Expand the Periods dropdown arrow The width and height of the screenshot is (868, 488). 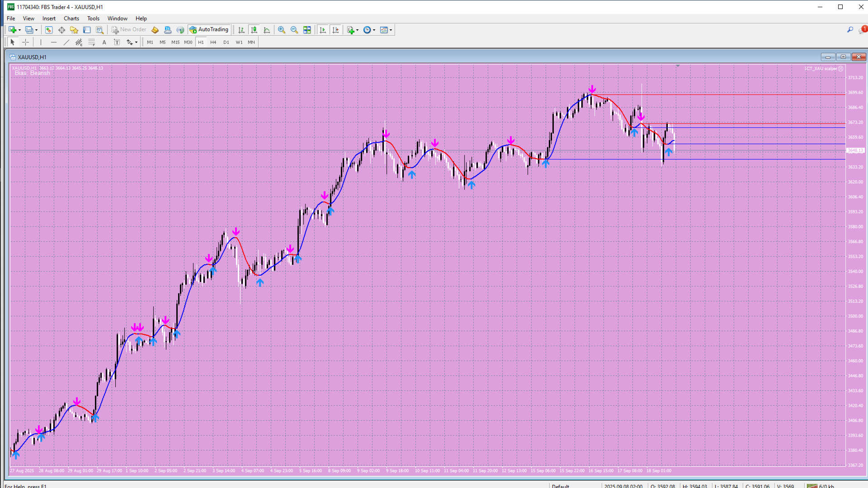pyautogui.click(x=374, y=30)
